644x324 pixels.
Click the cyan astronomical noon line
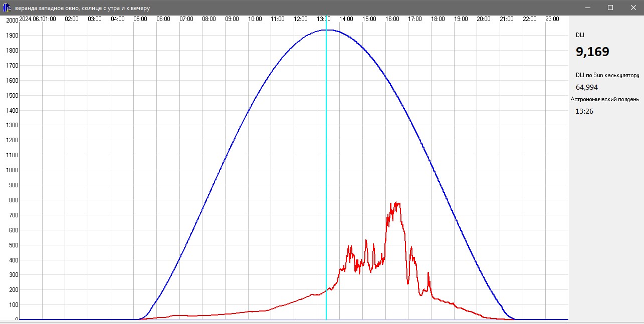click(x=326, y=150)
